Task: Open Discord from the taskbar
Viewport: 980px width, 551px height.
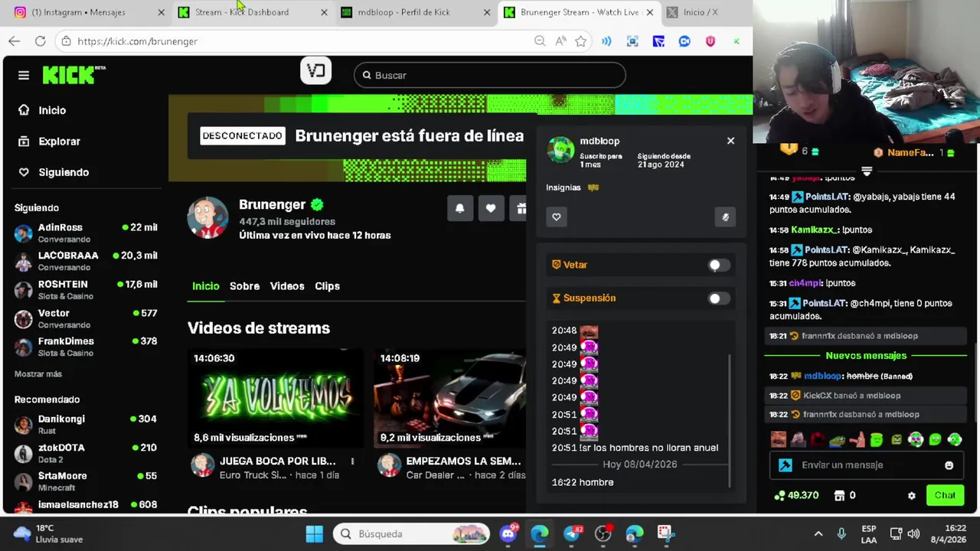Action: click(508, 533)
